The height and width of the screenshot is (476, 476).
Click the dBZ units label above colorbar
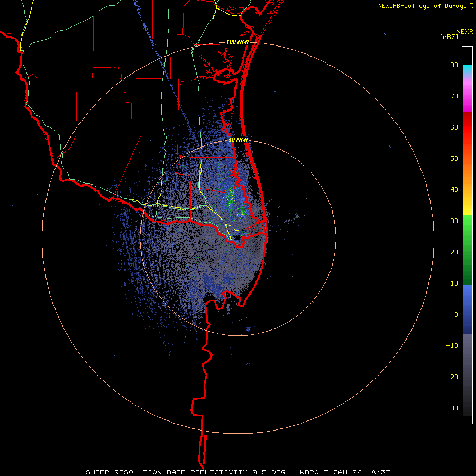[449, 36]
